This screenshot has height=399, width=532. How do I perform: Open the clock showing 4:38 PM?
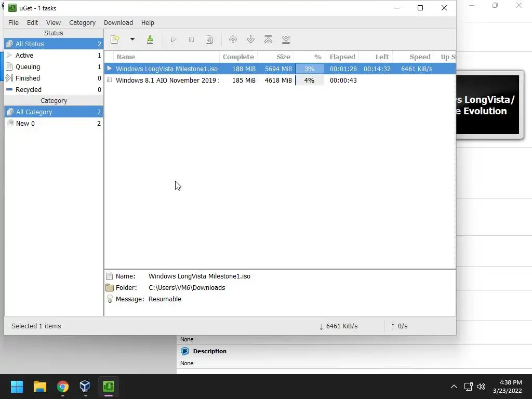click(x=508, y=387)
